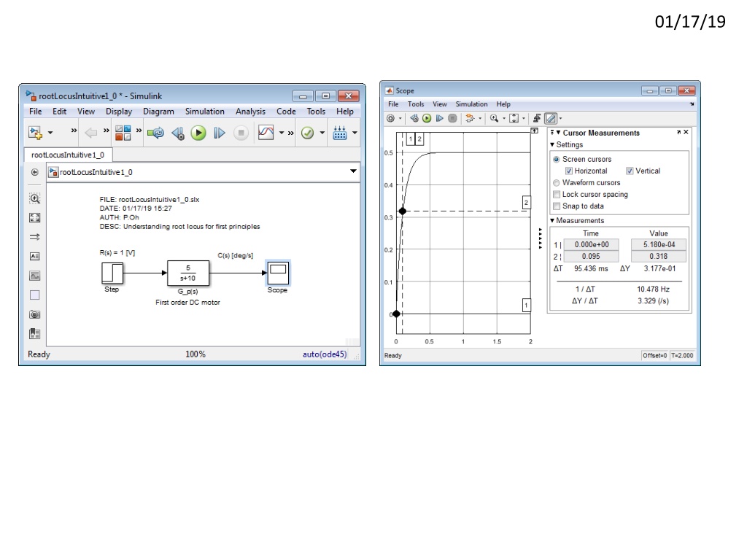Open the Diagram menu in Simulink
Viewport: 747px width, 560px height.
pos(158,112)
